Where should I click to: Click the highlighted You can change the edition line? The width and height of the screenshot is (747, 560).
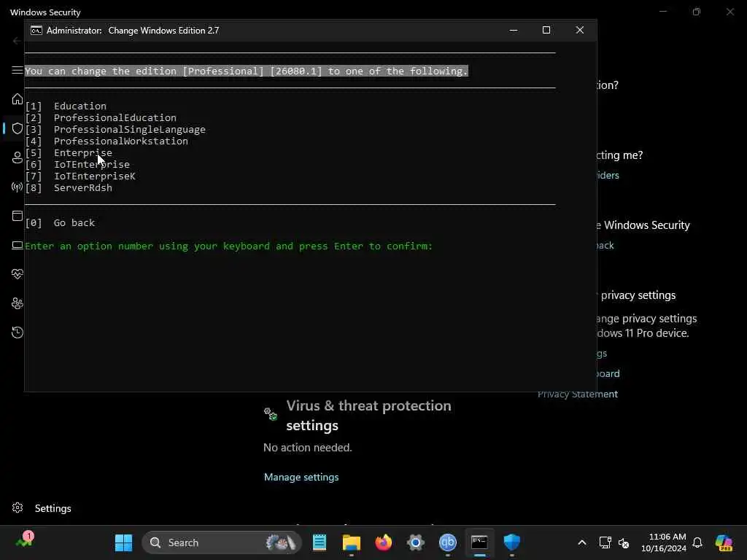tap(247, 71)
